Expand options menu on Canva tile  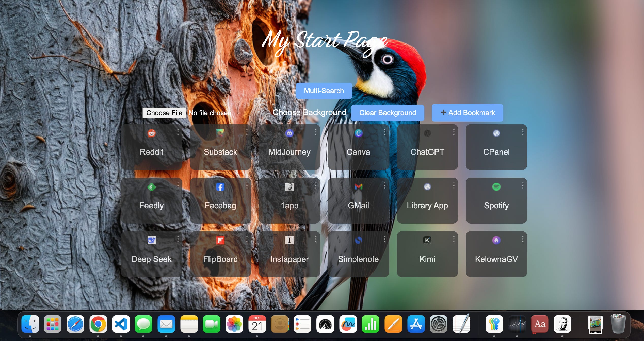click(x=385, y=132)
